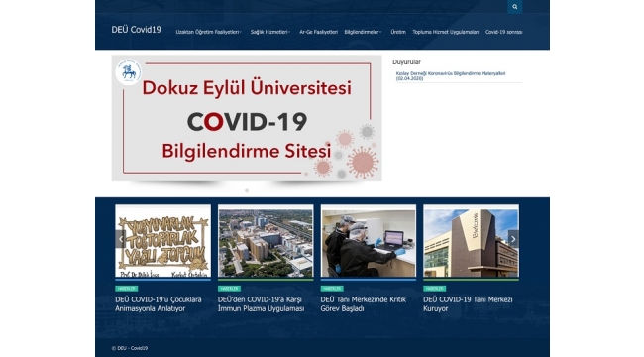Click the © DEÜ - Covid19 footer text
The height and width of the screenshot is (357, 644).
[x=130, y=348]
